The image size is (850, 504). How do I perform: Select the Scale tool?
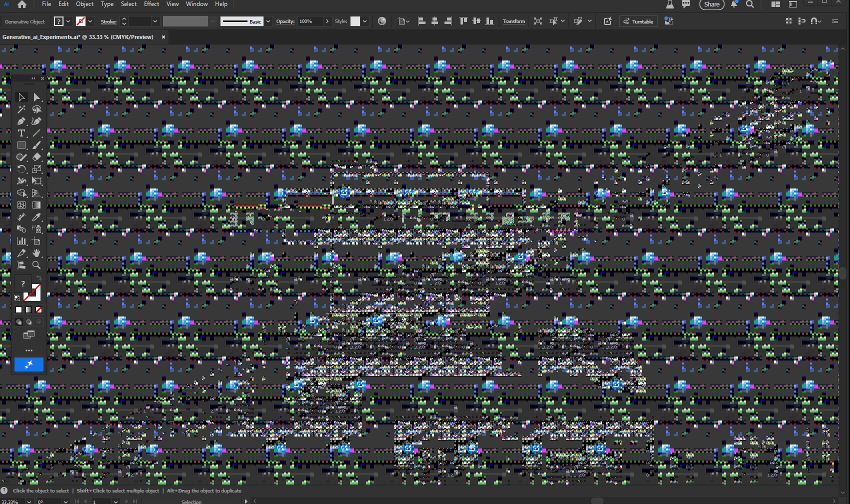pyautogui.click(x=36, y=169)
